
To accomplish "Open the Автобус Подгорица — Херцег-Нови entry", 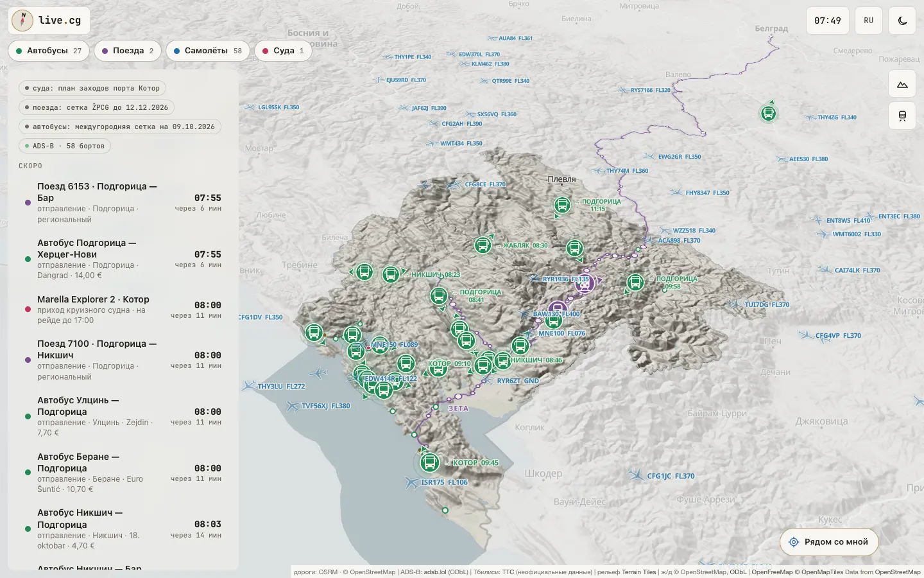I will tap(123, 259).
